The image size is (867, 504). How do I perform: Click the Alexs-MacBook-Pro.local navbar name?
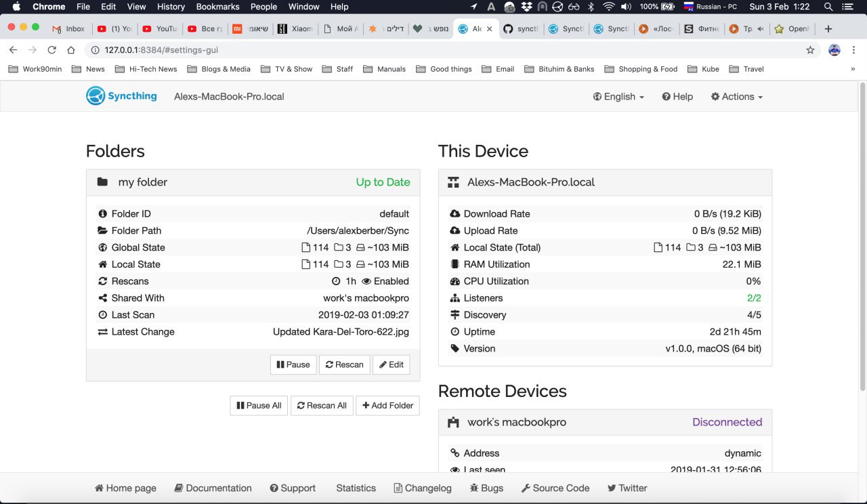pyautogui.click(x=229, y=97)
